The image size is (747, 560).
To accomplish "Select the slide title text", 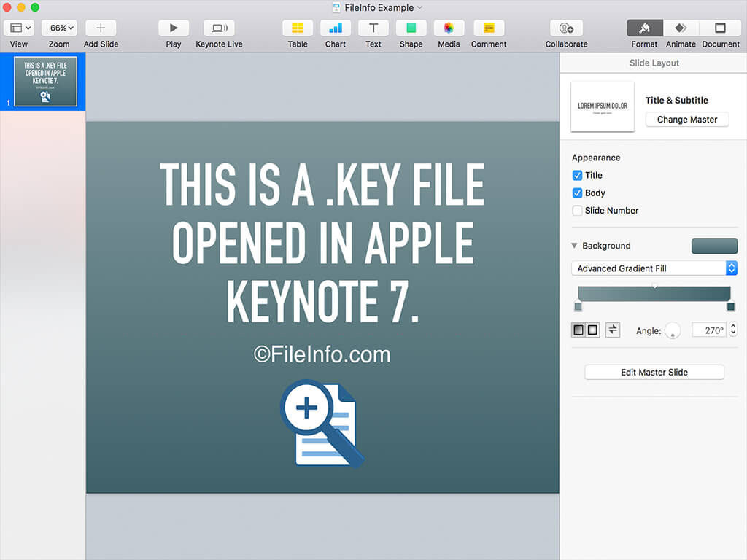I will coord(322,243).
